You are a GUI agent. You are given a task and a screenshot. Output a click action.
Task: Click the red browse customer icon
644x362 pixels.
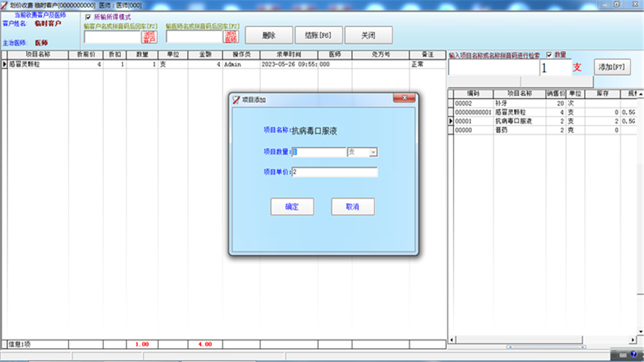click(149, 37)
